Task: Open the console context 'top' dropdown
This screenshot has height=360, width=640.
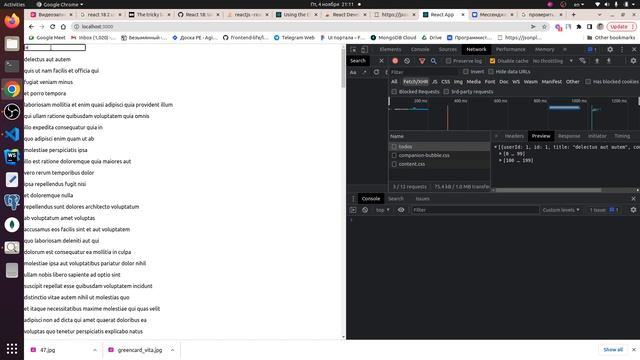Action: 382,210
